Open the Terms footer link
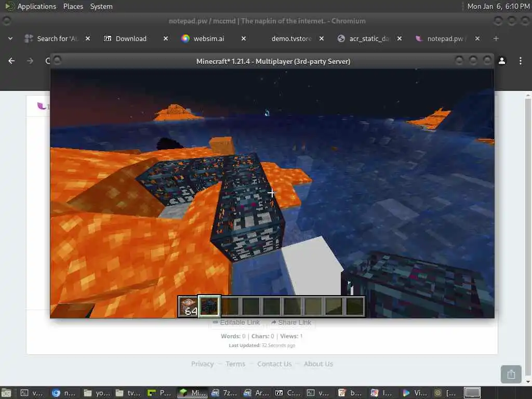Image resolution: width=532 pixels, height=399 pixels. point(235,364)
